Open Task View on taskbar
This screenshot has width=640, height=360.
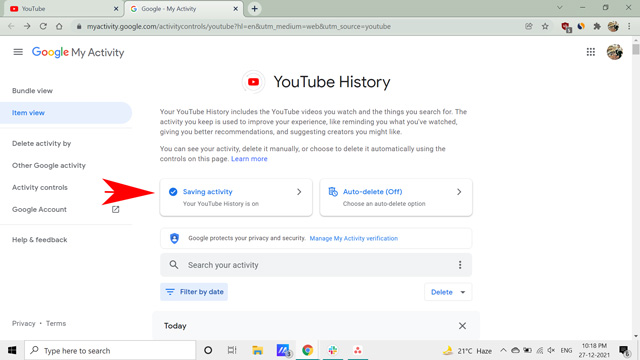(232, 350)
